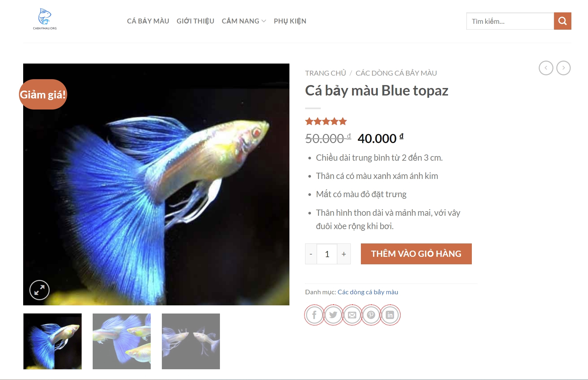Open CÁ BẢY MÀU menu item
This screenshot has width=588, height=380.
[148, 21]
